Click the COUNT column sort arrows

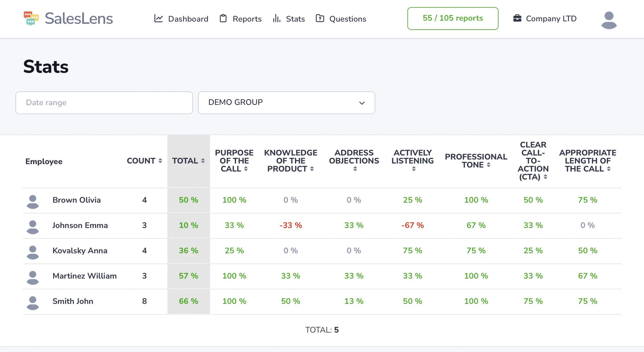coord(160,161)
